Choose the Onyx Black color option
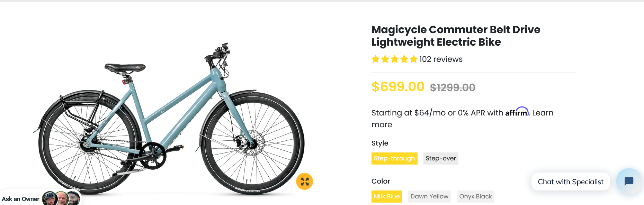The width and height of the screenshot is (644, 205). pos(475,196)
